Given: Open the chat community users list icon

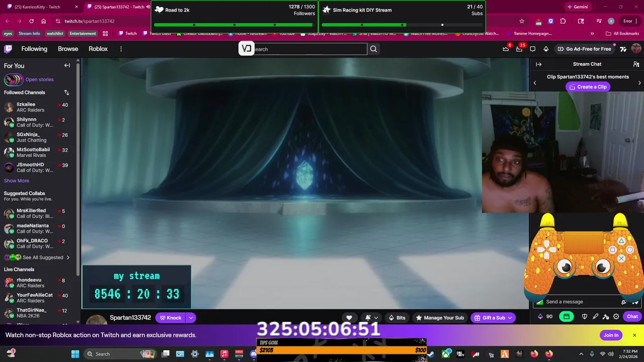Looking at the screenshot, I should [636, 64].
